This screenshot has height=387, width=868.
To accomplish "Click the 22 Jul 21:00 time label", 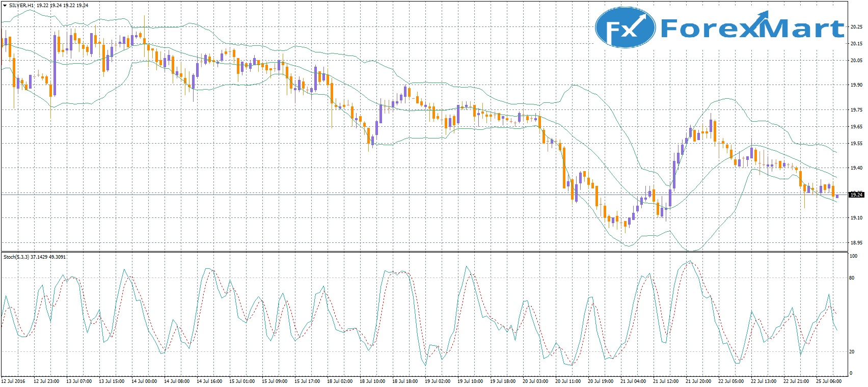I will (x=796, y=381).
